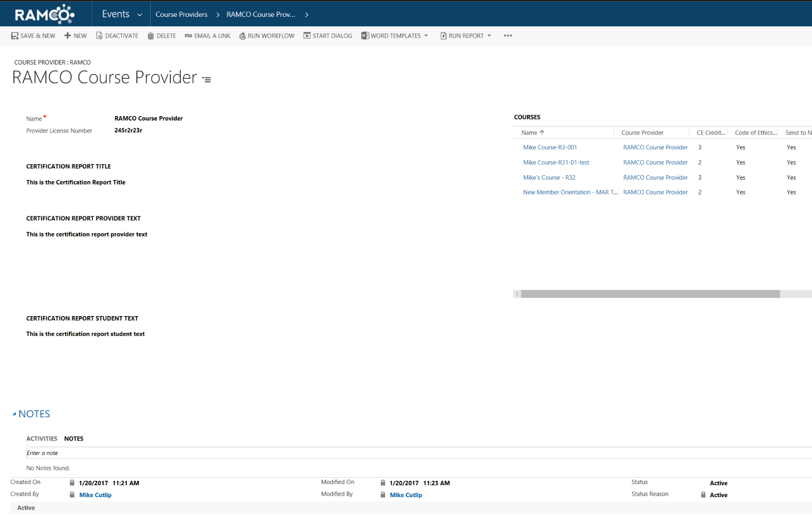Click Modified On date 1/20/2017 11:23 AM
The image size is (812, 515).
coord(419,483)
